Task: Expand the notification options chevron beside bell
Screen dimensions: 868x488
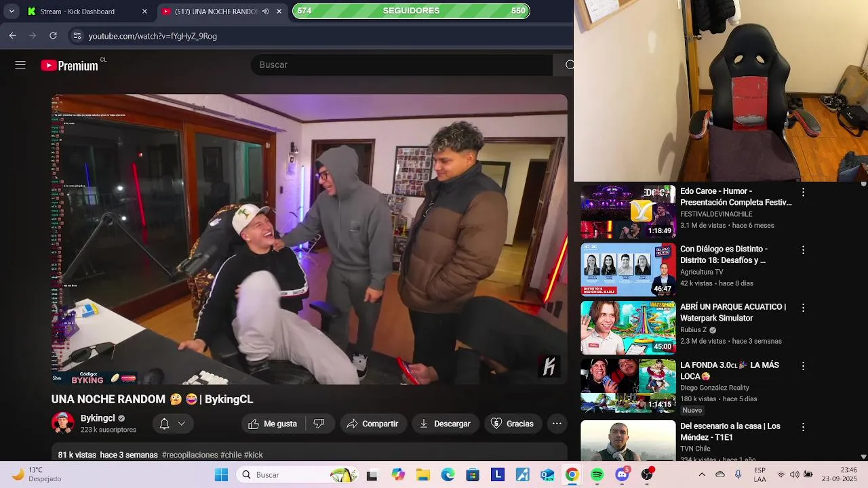Action: click(x=181, y=424)
